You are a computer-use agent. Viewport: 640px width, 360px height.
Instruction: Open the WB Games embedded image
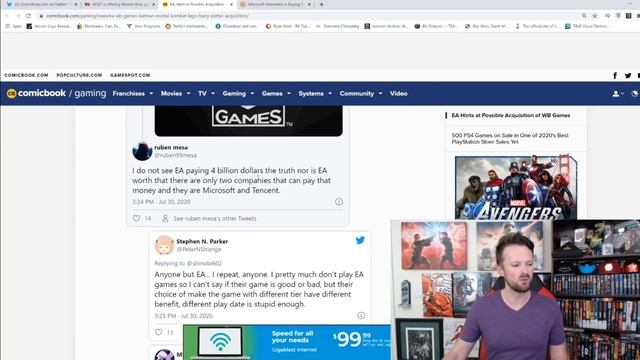click(x=249, y=120)
